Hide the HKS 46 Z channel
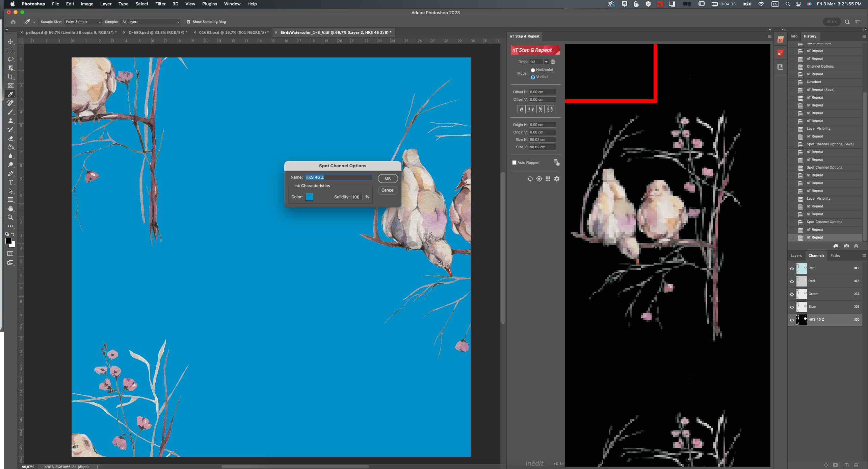The image size is (868, 469). pos(792,320)
